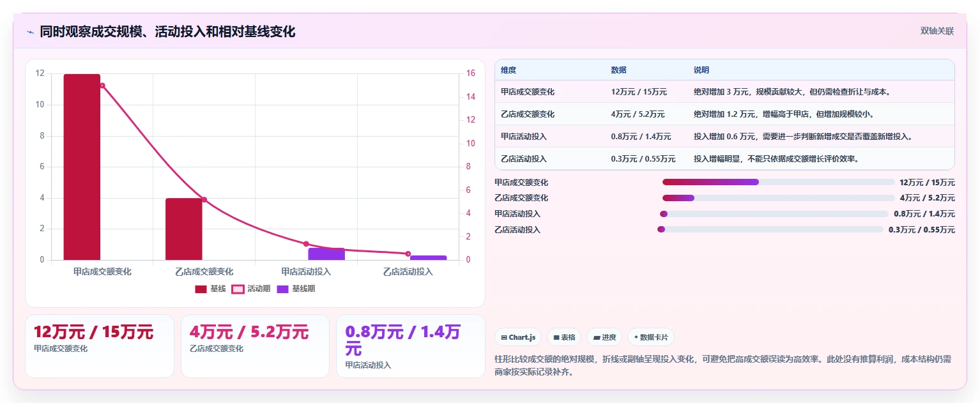Image resolution: width=980 pixels, height=403 pixels.
Task: Click the 甲店活动投入 label in the progress list
Action: [x=517, y=214]
